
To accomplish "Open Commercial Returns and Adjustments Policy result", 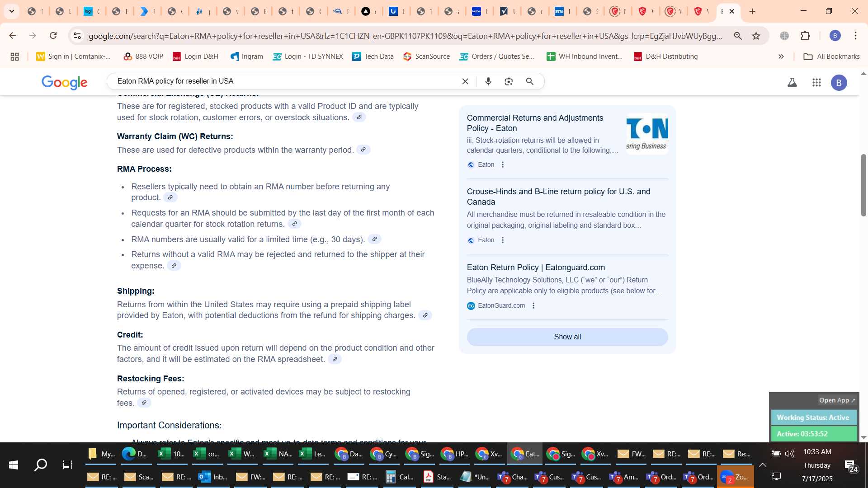I will (535, 123).
